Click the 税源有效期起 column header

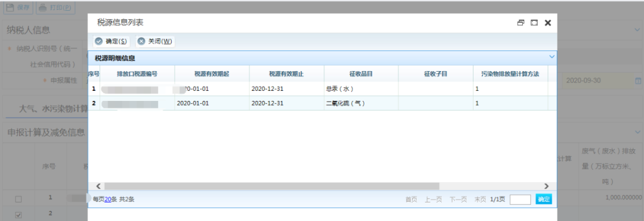(212, 74)
